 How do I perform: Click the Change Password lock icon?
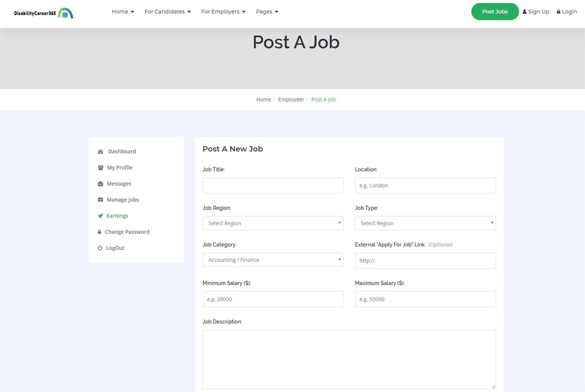[x=100, y=232]
